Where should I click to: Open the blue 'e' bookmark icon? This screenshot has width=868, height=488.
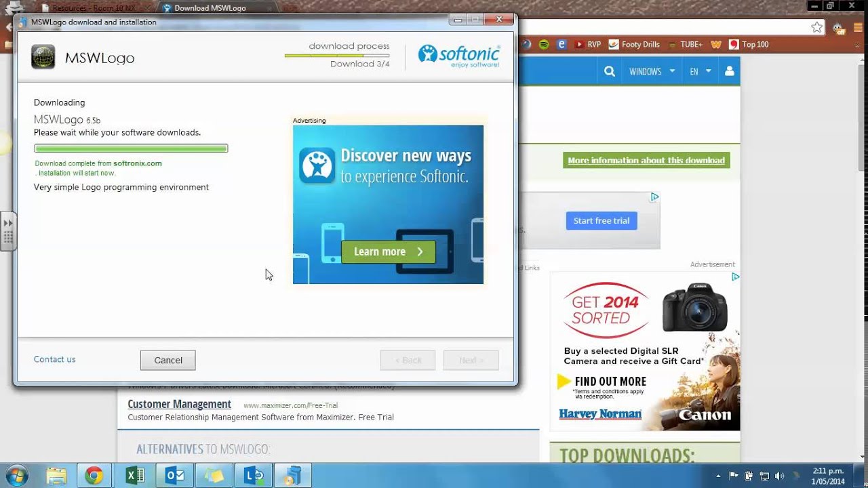coord(561,44)
